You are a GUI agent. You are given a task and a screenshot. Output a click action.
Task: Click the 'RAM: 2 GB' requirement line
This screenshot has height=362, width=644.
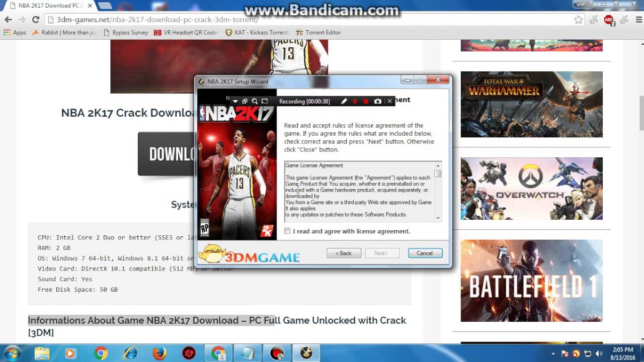(54, 248)
